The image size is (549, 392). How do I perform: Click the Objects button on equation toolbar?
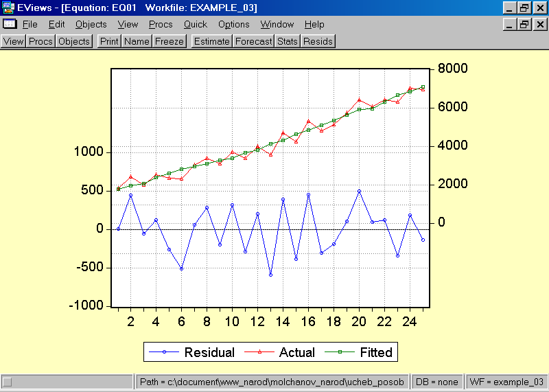point(74,41)
